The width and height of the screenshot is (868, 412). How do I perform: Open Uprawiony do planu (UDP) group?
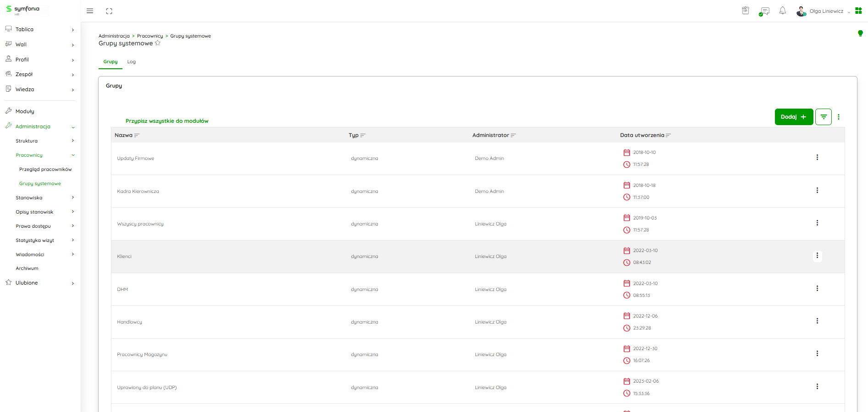147,387
